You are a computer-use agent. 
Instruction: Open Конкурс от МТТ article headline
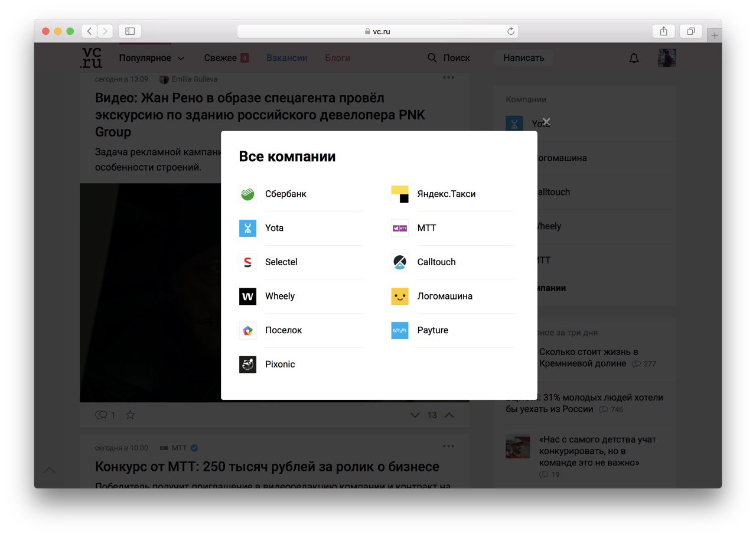(x=267, y=467)
